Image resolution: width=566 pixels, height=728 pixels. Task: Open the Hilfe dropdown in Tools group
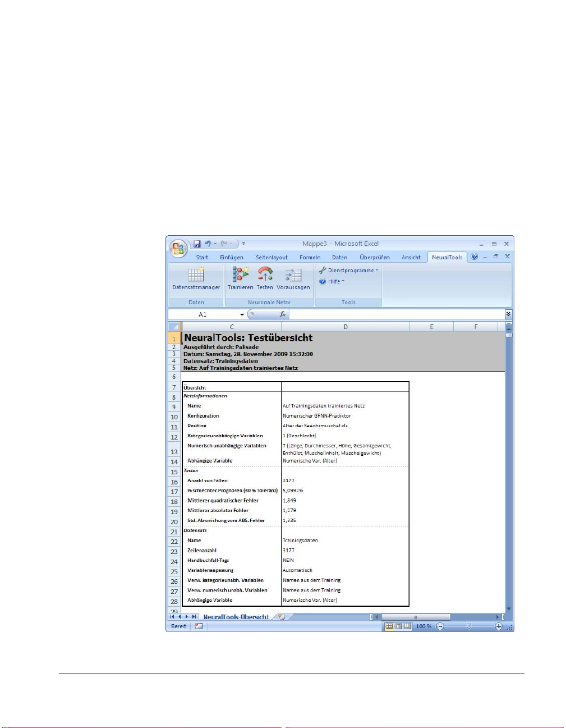coord(332,282)
